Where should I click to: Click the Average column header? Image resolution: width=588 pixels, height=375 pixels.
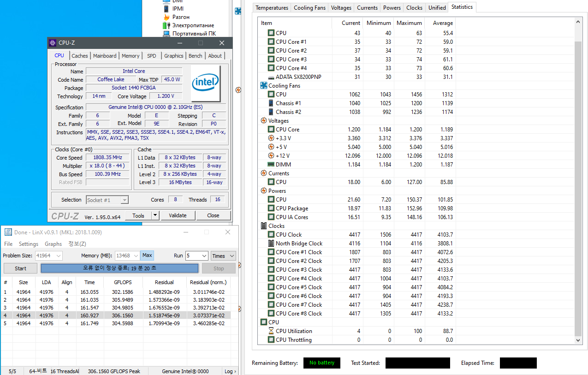click(x=440, y=23)
